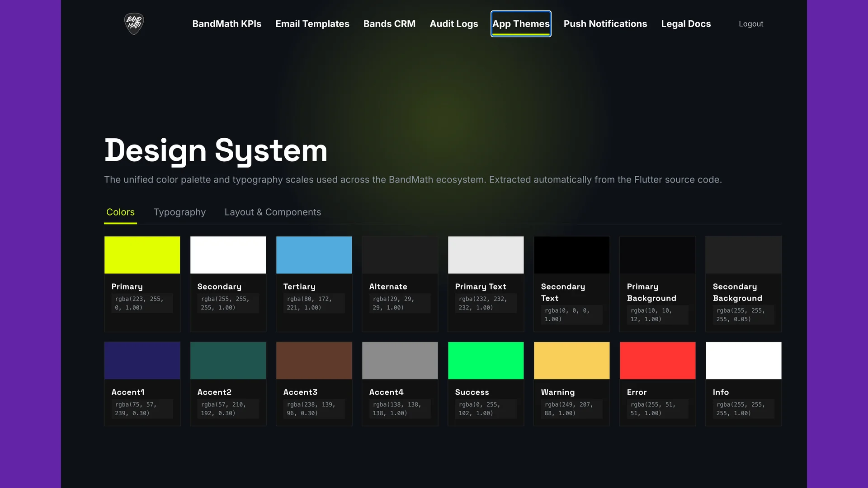Click the rgba(255, 51, 51, 1.00) value
Image resolution: width=868 pixels, height=488 pixels.
point(657,409)
